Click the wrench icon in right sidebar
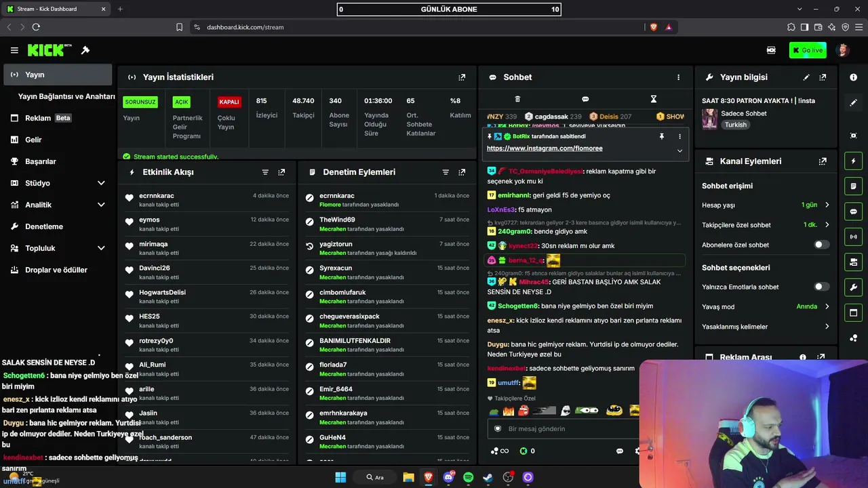 [x=853, y=287]
